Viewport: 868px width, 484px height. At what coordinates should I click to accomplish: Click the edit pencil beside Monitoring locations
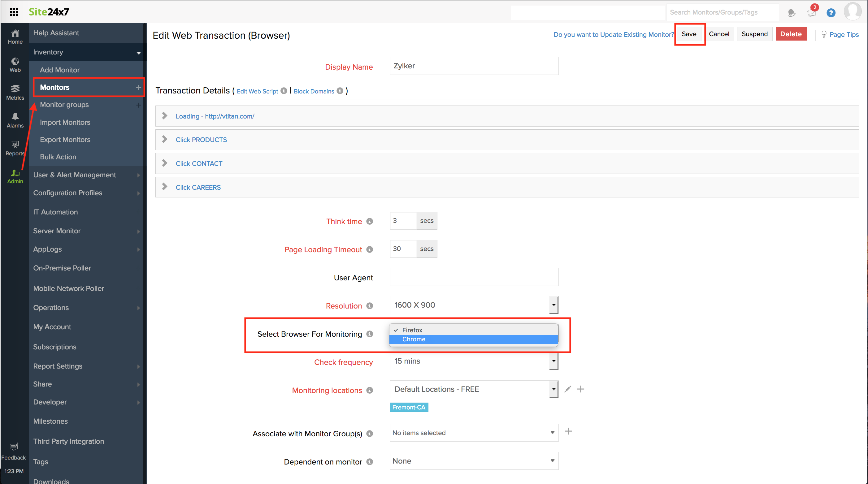(x=568, y=389)
